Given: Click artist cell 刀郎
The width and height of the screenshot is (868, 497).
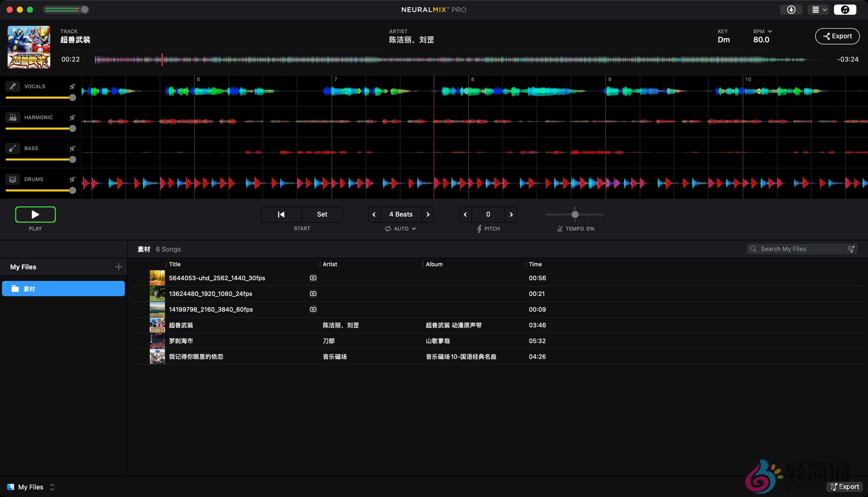Looking at the screenshot, I should (329, 341).
